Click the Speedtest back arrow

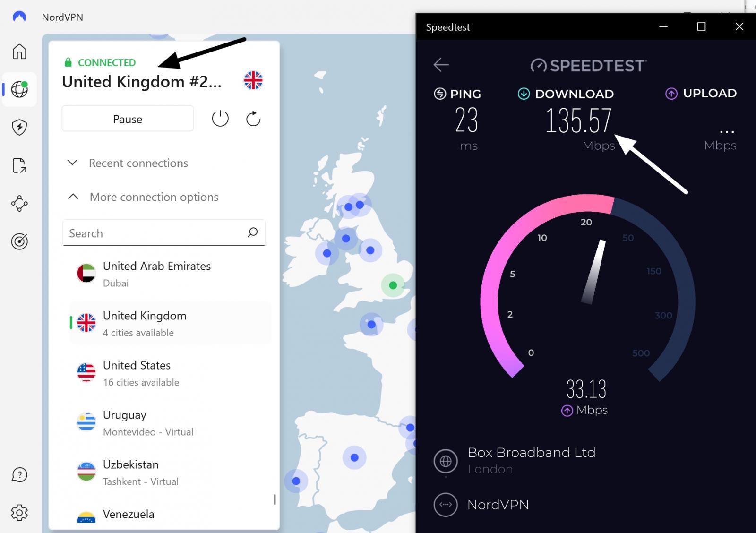pyautogui.click(x=441, y=65)
